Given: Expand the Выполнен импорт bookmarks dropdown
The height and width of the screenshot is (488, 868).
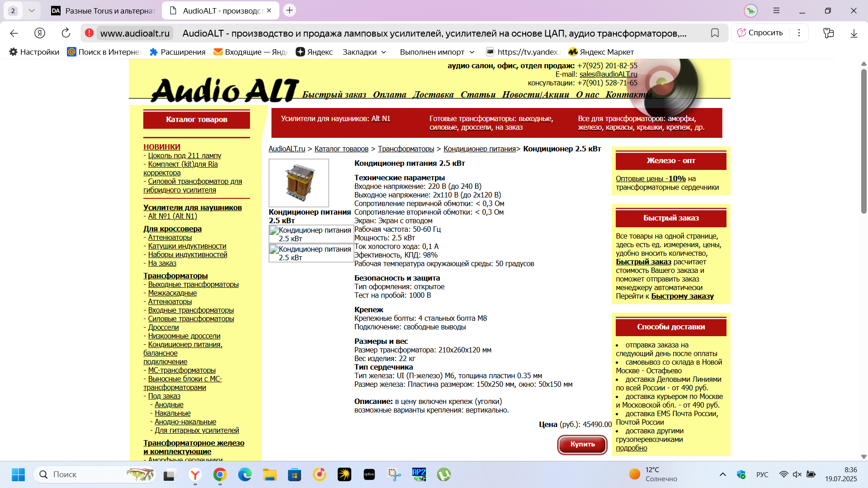Looking at the screenshot, I should 472,52.
